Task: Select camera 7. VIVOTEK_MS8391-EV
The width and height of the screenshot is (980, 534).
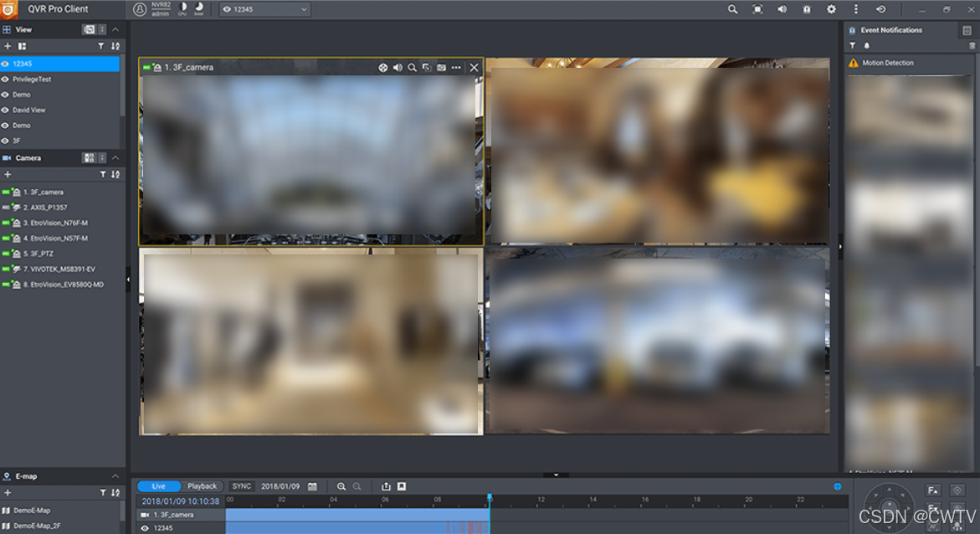Action: (60, 269)
